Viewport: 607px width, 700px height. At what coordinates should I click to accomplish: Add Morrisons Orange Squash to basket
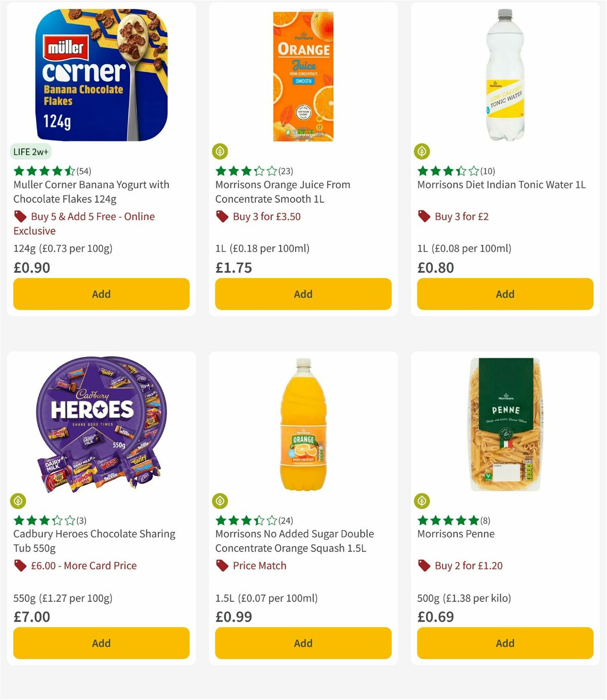303,643
